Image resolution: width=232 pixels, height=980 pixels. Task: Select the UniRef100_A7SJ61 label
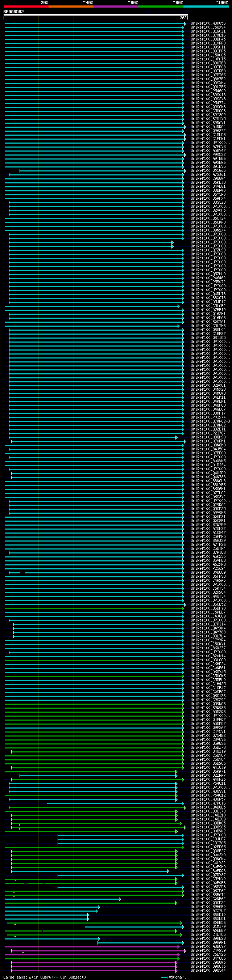208,175
